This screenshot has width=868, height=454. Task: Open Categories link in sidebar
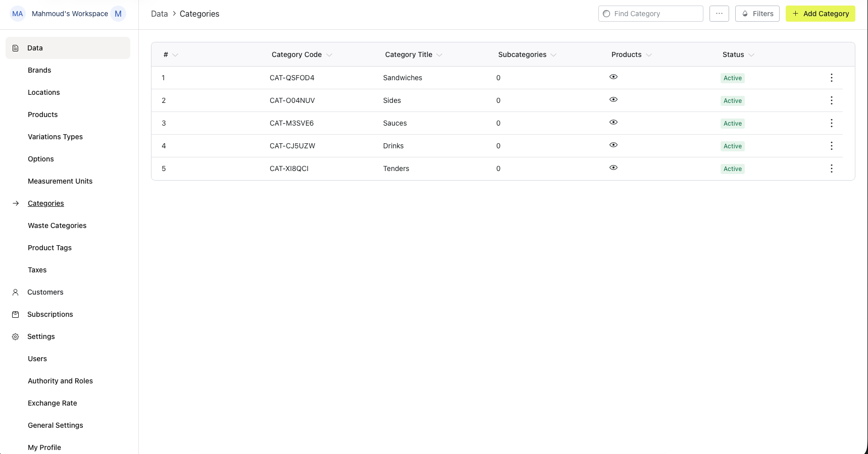(46, 203)
